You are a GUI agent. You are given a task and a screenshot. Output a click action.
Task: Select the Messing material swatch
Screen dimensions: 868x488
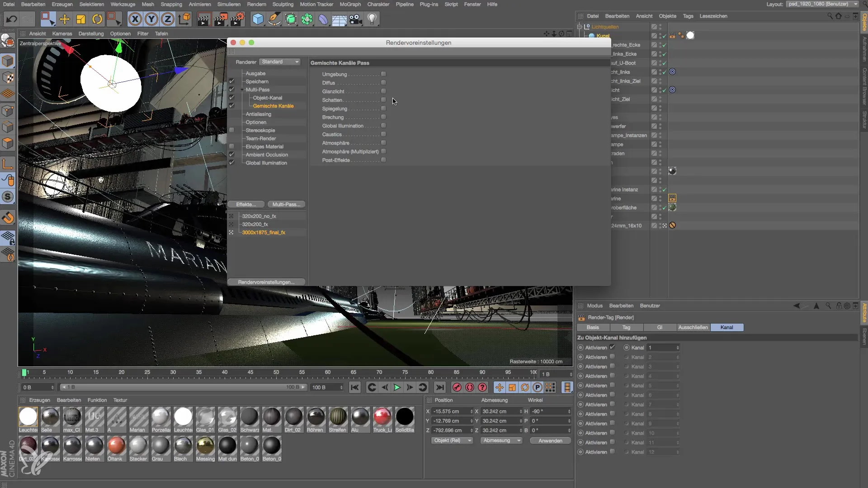tap(205, 449)
